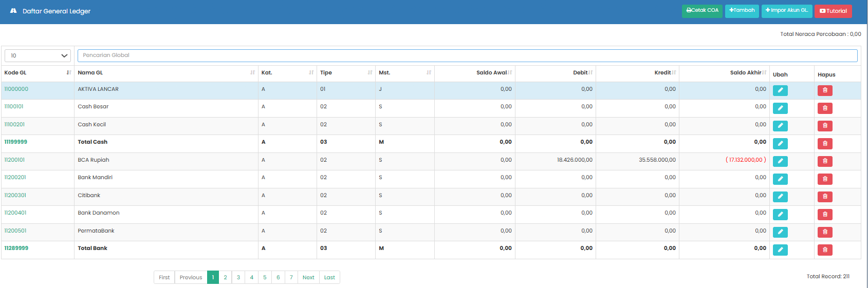868x288 pixels.
Task: Delete the AKTIVA LANCAR row
Action: [x=825, y=90]
